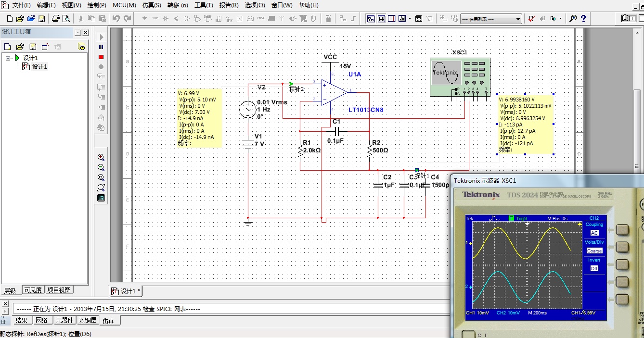Click the Coarse Volts/Div option on the oscilloscope
Viewport: 644px width, 338px height.
594,250
